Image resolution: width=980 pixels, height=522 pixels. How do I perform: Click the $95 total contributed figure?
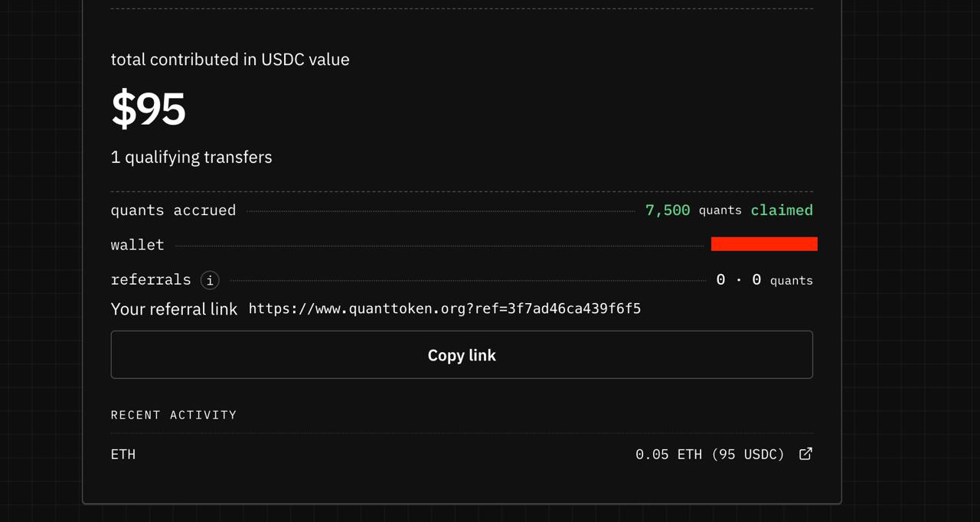point(149,108)
